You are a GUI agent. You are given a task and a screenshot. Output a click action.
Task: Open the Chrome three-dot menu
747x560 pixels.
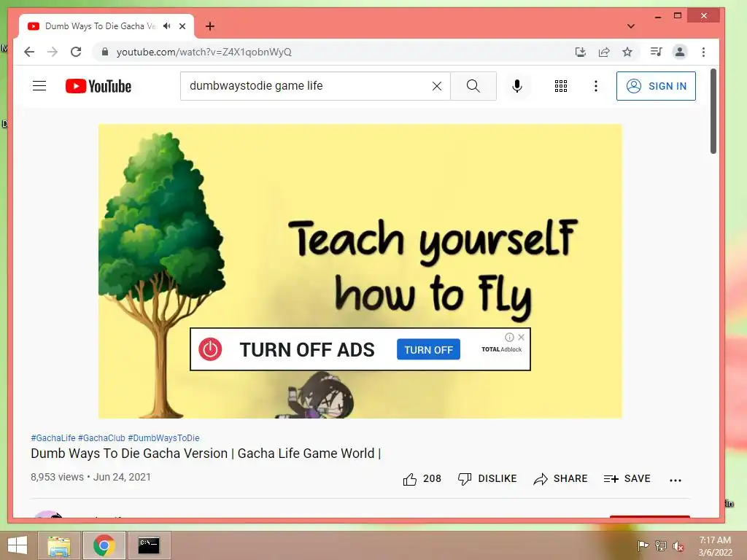(x=704, y=52)
